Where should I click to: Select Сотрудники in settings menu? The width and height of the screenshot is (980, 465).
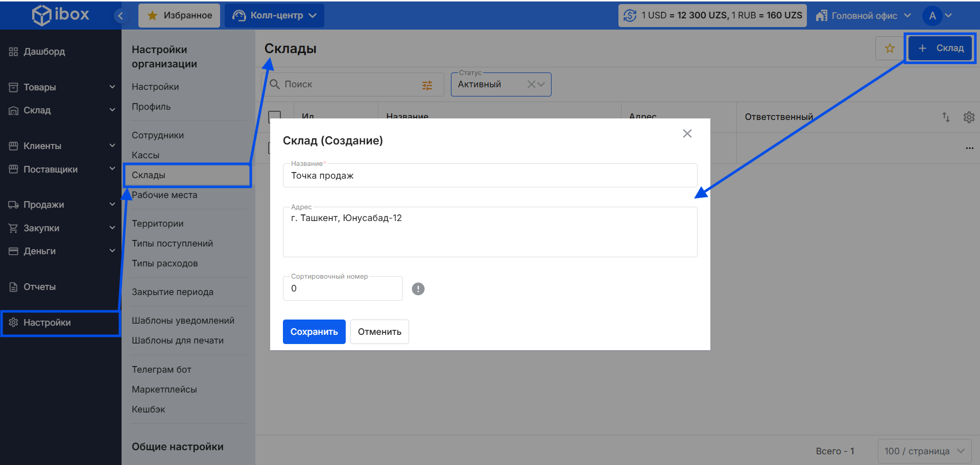[x=158, y=135]
